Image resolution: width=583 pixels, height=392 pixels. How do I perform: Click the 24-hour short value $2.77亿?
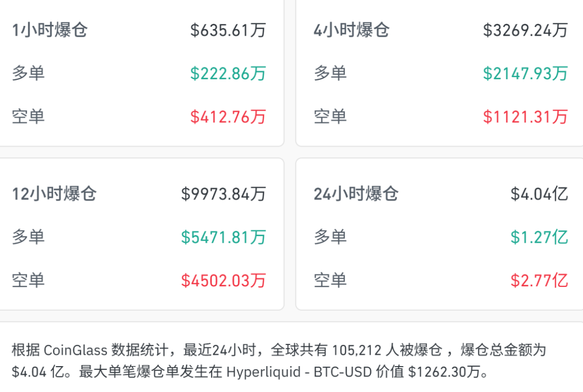click(x=539, y=280)
